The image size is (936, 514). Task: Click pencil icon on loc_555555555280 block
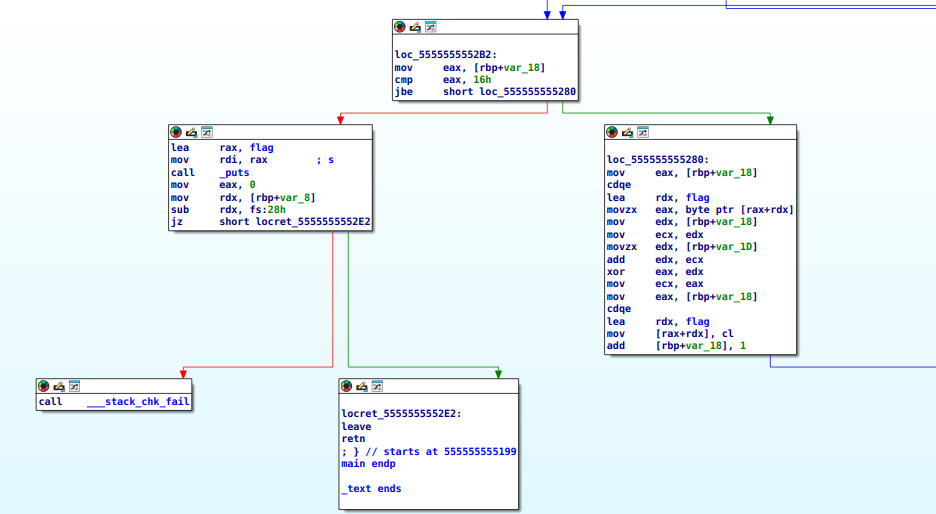(x=627, y=132)
